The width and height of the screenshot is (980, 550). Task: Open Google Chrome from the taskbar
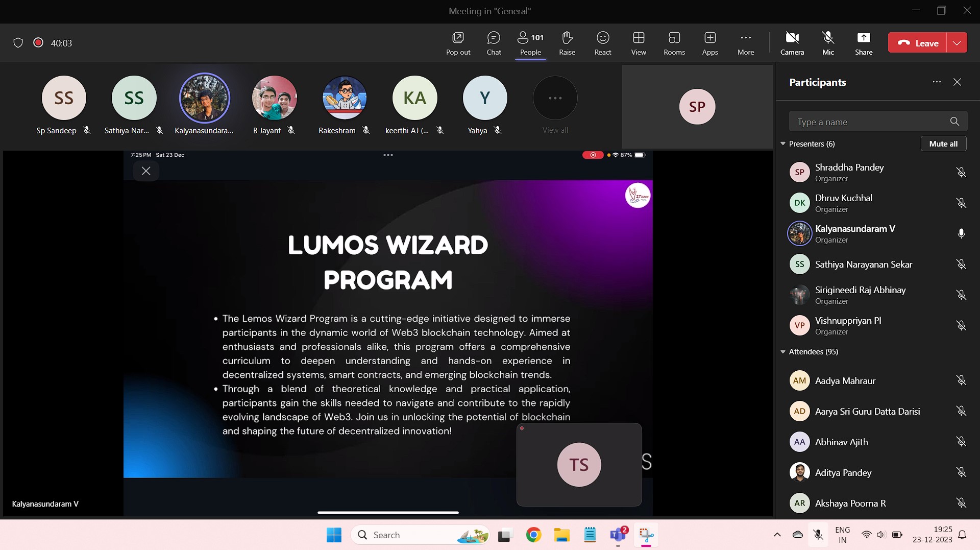tap(533, 535)
